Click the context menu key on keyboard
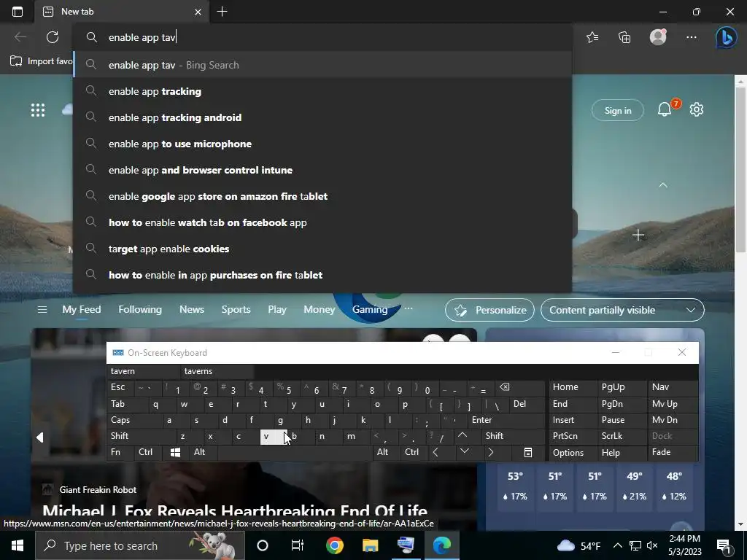 (x=528, y=452)
